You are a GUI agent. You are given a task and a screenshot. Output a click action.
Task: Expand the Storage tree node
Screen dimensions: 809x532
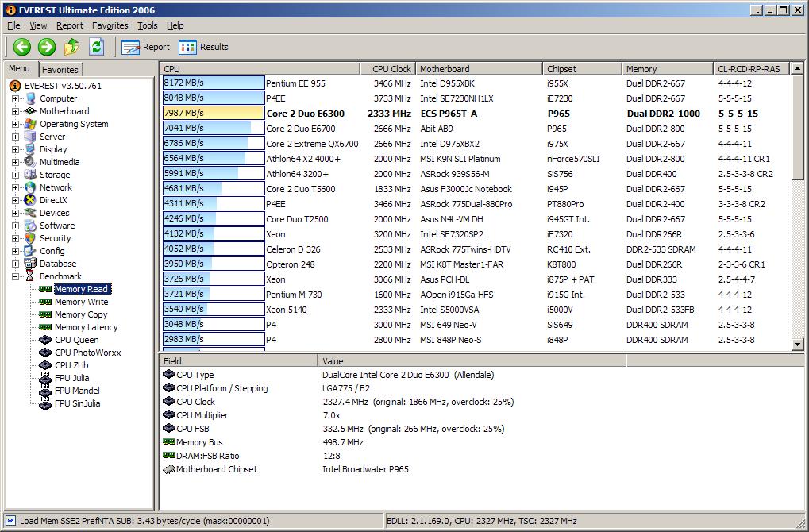tap(15, 175)
